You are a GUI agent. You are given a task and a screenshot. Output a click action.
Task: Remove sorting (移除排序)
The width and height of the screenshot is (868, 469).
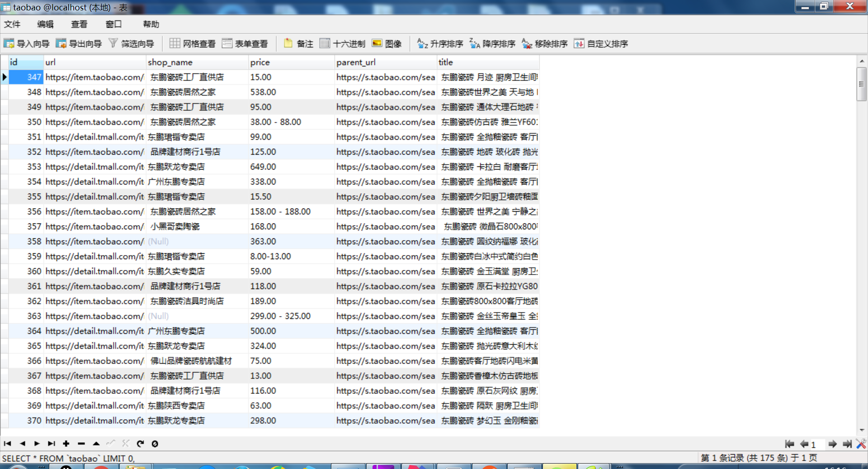tap(544, 43)
